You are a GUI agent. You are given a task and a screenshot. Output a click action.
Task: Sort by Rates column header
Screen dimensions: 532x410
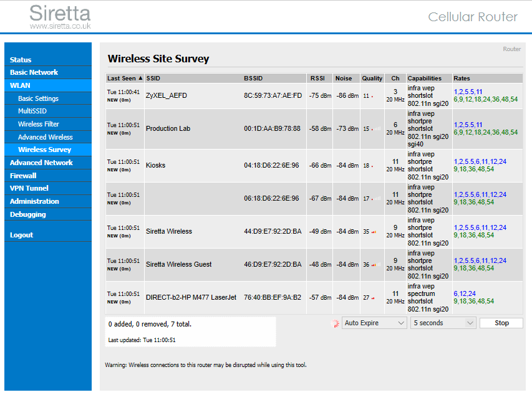[488, 79]
